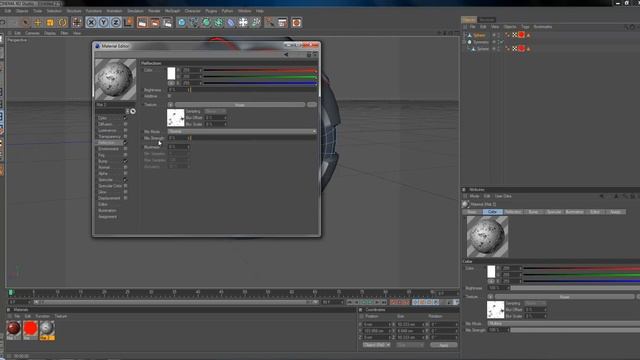Click the back arrow in Material Editor

click(286, 55)
